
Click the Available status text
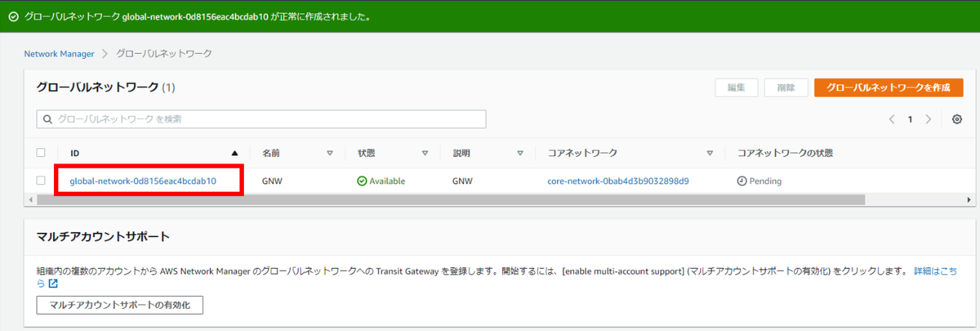pyautogui.click(x=387, y=181)
